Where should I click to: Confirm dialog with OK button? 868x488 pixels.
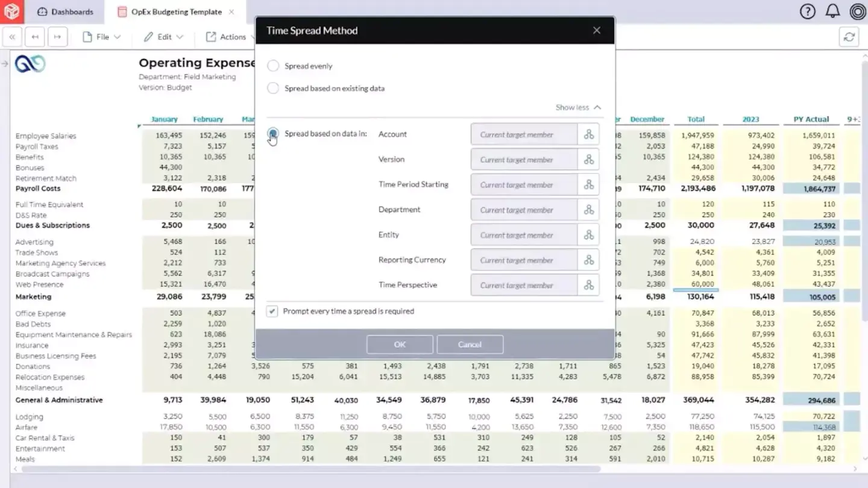click(x=400, y=345)
